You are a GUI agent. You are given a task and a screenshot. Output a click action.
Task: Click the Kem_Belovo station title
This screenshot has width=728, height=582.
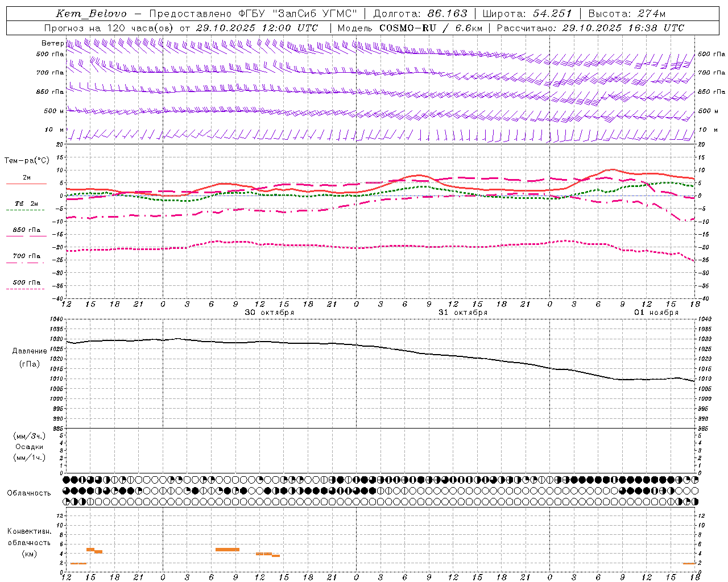click(91, 14)
